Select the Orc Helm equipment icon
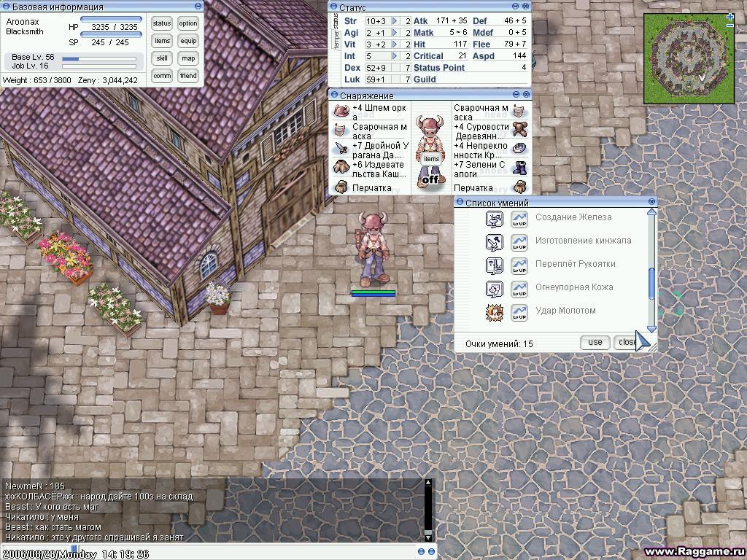Image resolution: width=747 pixels, height=560 pixels. tap(341, 111)
